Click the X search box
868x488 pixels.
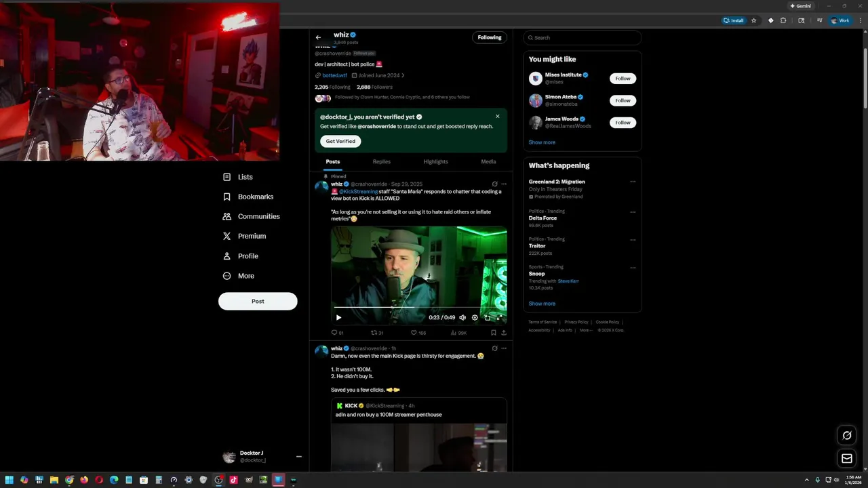coord(582,38)
